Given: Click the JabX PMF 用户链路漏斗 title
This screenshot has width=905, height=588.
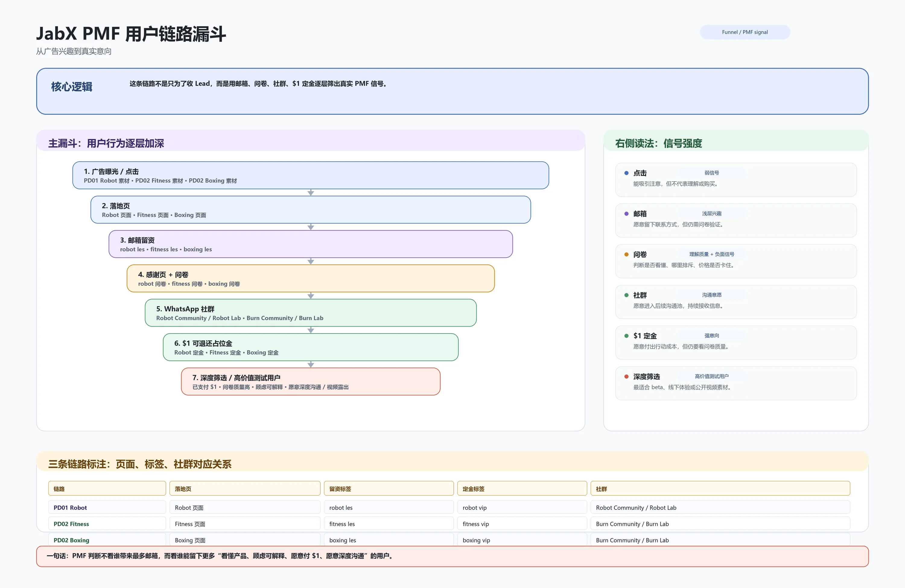Looking at the screenshot, I should click(131, 34).
